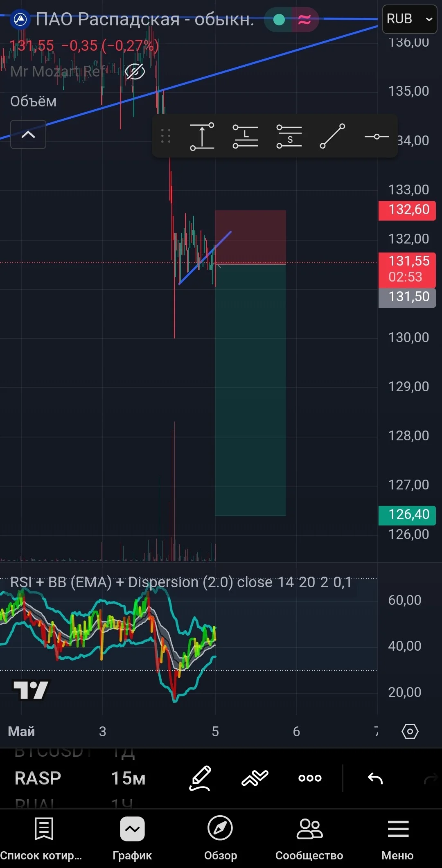Image resolution: width=442 pixels, height=868 pixels.
Task: Grab the floating drawing toolbar handle
Action: tap(166, 136)
